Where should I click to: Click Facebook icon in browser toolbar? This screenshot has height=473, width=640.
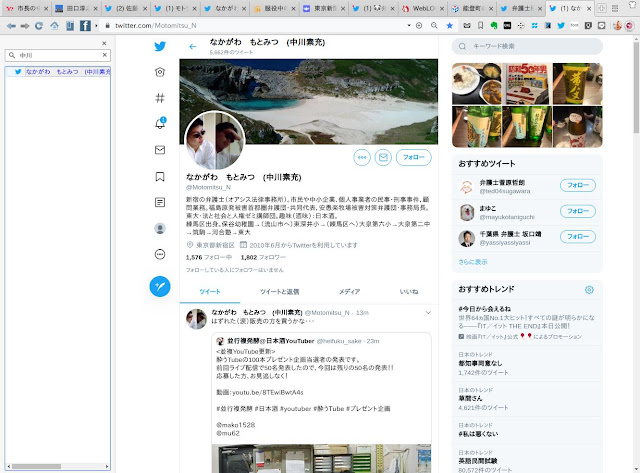[85, 26]
